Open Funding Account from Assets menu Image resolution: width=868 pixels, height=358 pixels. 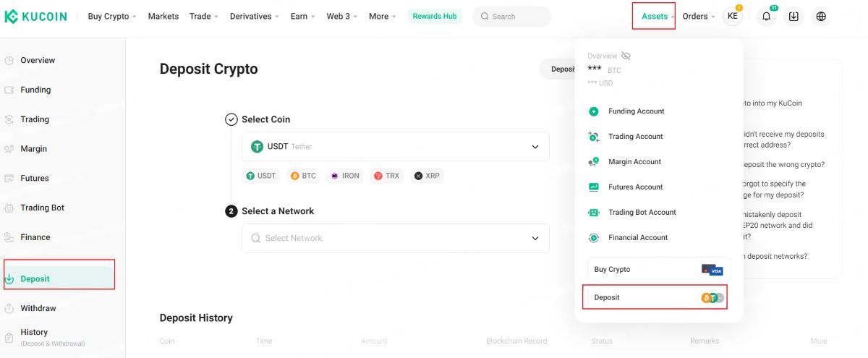637,111
